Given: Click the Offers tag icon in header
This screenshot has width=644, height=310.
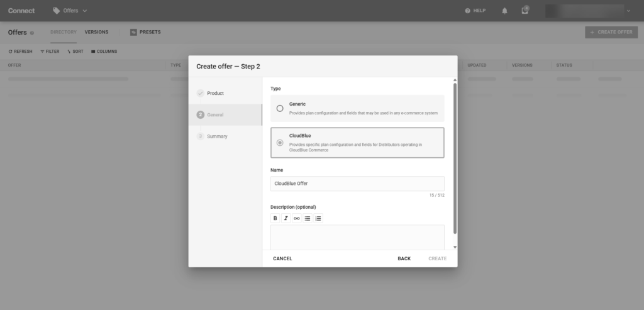Looking at the screenshot, I should (x=56, y=11).
